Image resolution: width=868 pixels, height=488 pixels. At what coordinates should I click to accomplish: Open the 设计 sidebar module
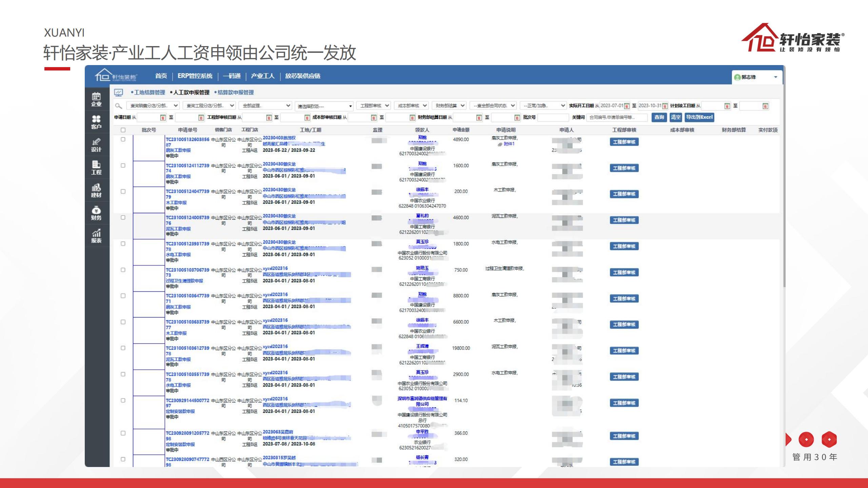coord(96,145)
